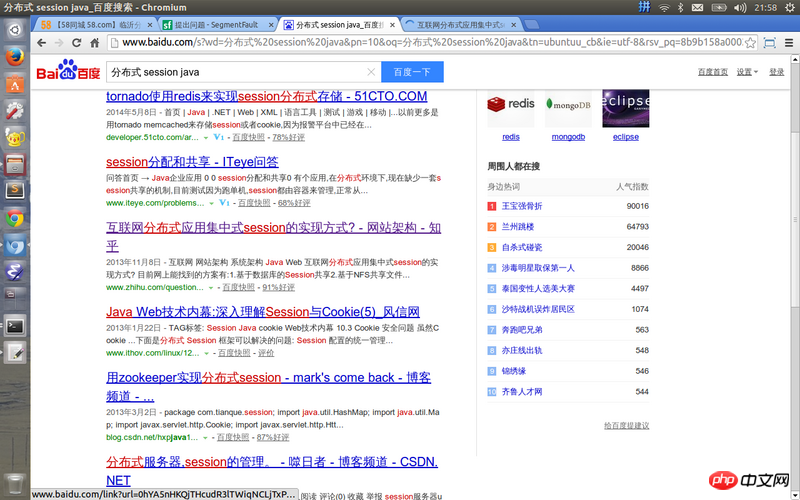The width and height of the screenshot is (800, 500).
Task: Clear the search box with the X
Action: (x=371, y=72)
